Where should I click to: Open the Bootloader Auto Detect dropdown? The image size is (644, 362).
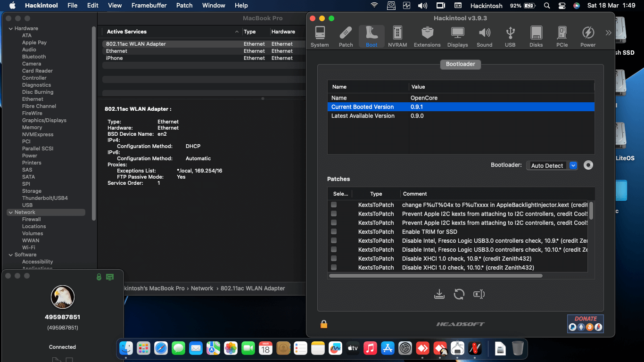[552, 165]
